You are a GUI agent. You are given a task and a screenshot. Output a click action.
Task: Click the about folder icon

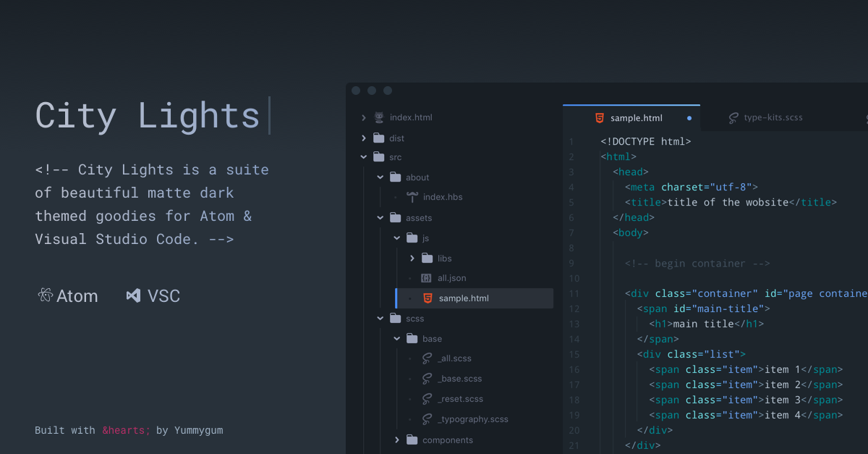395,177
